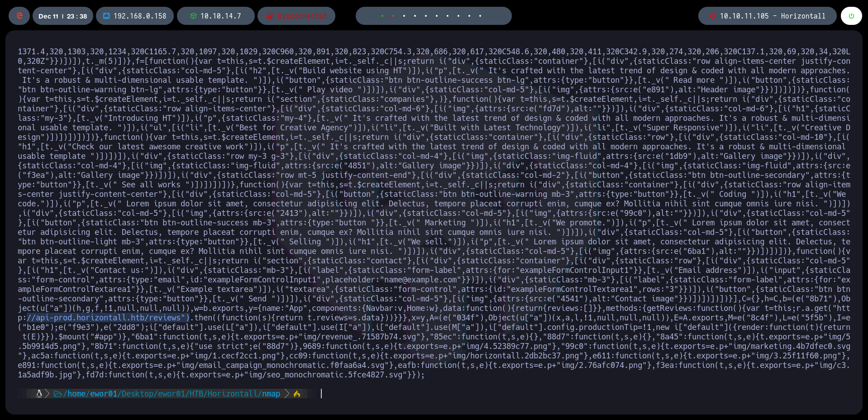Click the green cube icon beside 10.10.14.7

(193, 16)
